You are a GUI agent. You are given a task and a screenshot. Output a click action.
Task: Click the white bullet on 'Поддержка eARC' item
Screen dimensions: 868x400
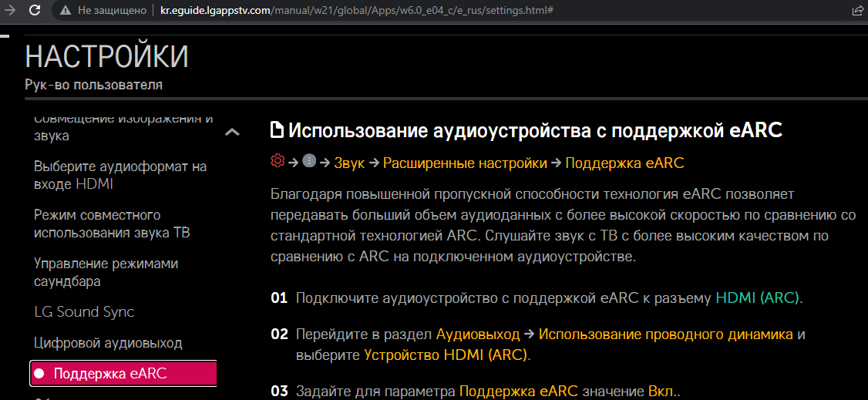click(x=39, y=374)
